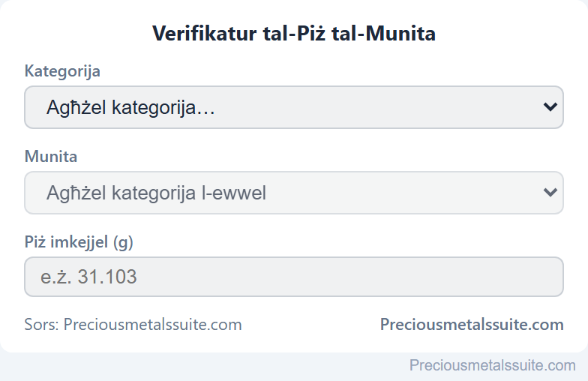
Task: Expand the category selector list
Action: (x=294, y=107)
